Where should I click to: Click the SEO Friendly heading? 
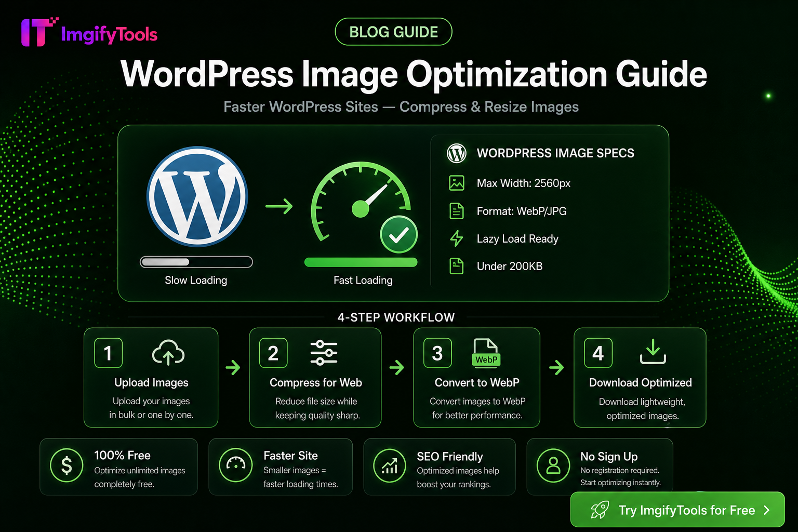[450, 457]
